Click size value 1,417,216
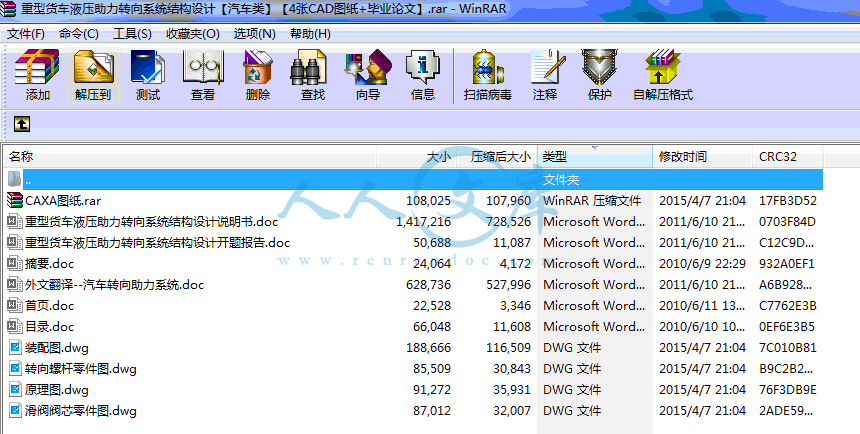Image resolution: width=860 pixels, height=434 pixels. pos(423,222)
